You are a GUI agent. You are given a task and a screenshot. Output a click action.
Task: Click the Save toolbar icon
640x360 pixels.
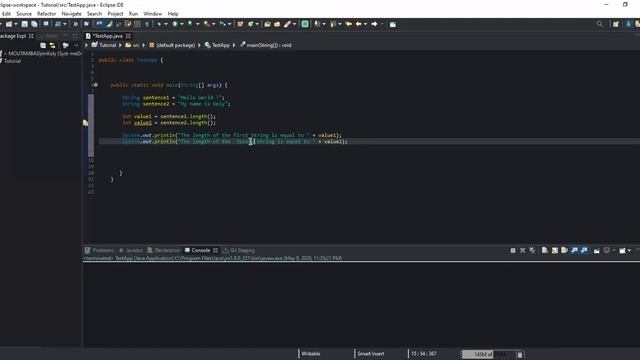pos(24,24)
